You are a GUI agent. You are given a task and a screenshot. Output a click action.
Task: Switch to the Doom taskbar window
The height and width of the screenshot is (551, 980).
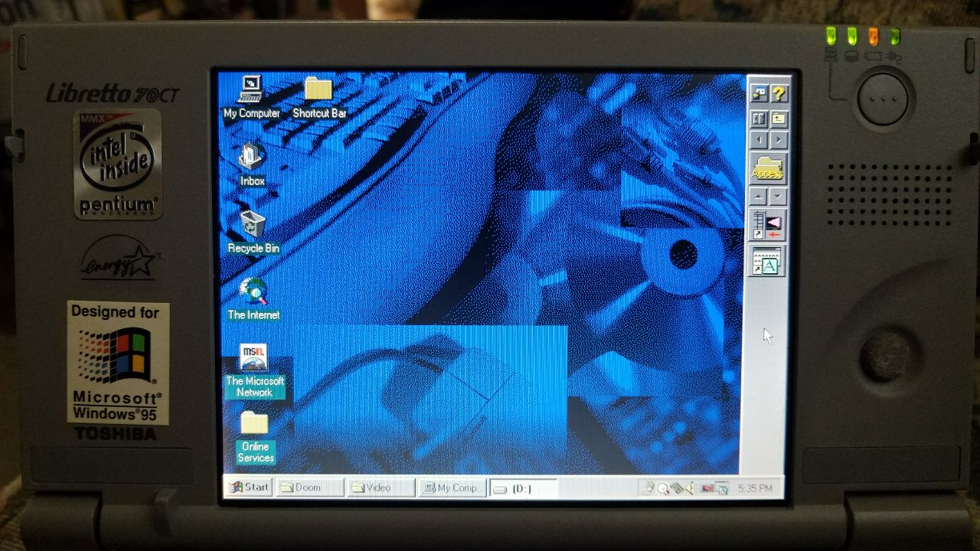(309, 487)
